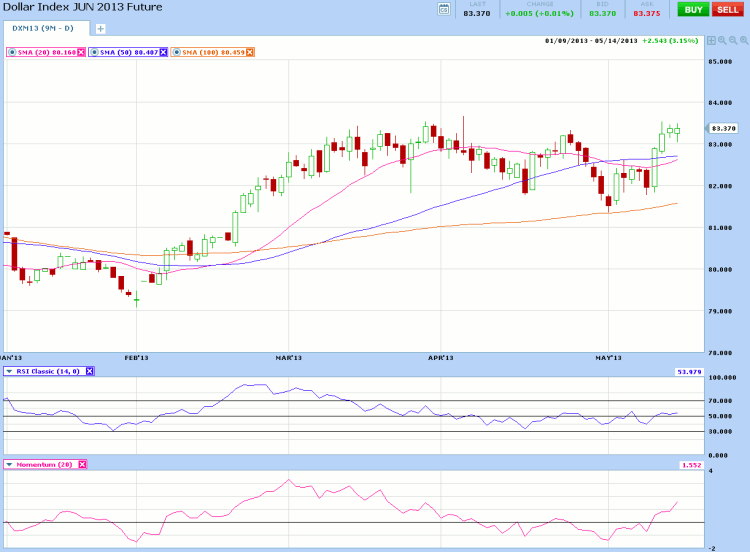Remove the SMA (20) indicator
750x552 pixels.
coord(83,52)
